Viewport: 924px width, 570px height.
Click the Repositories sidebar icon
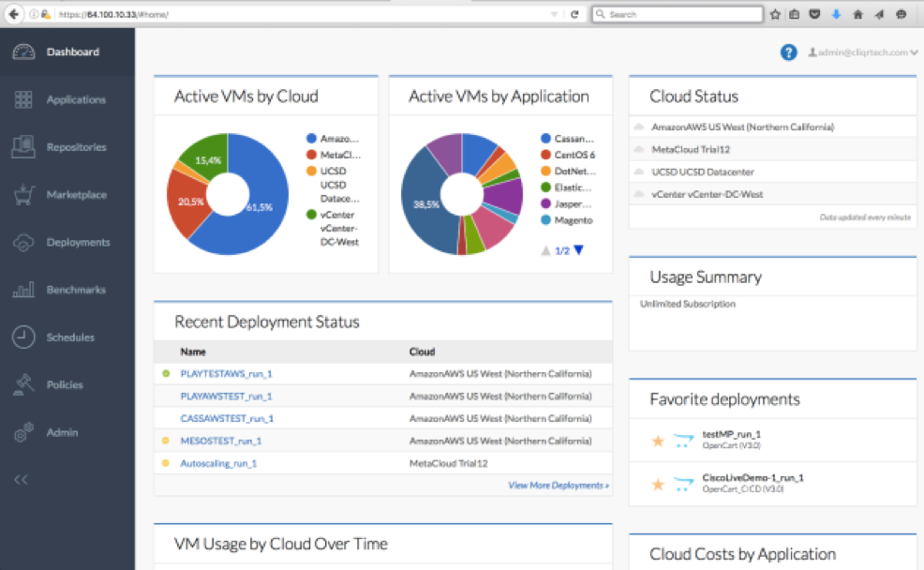[23, 147]
